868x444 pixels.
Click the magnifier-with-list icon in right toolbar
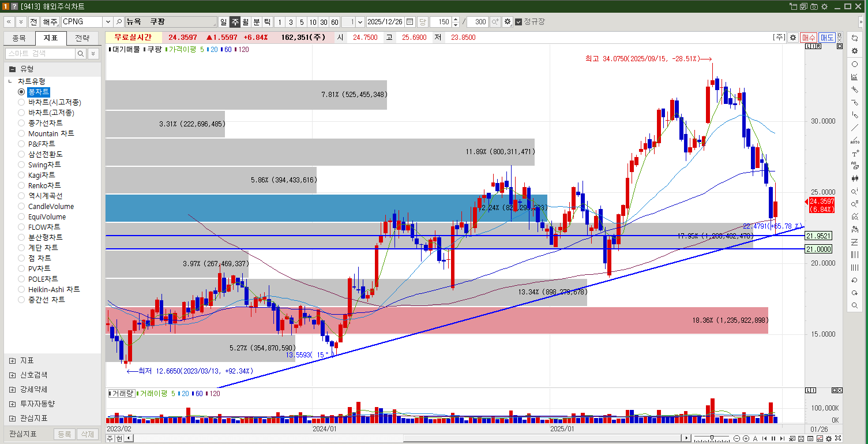(x=855, y=204)
